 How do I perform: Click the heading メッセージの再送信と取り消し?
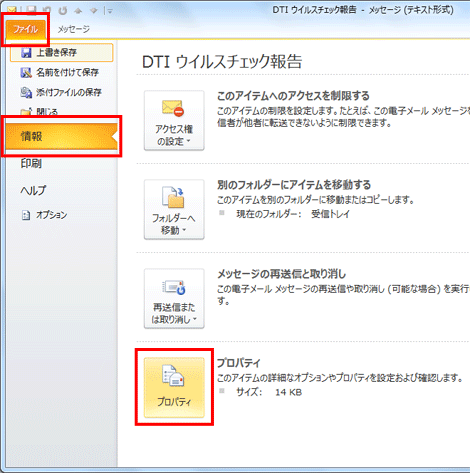282,274
